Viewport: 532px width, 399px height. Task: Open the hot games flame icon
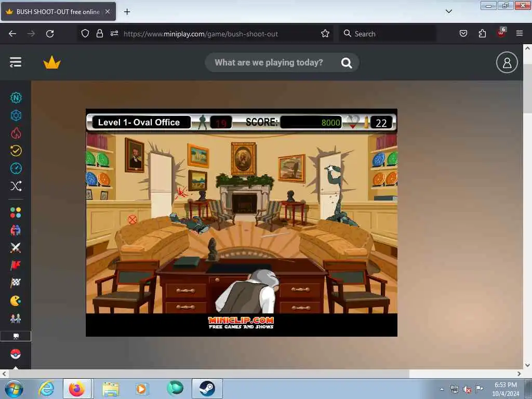[x=16, y=133]
